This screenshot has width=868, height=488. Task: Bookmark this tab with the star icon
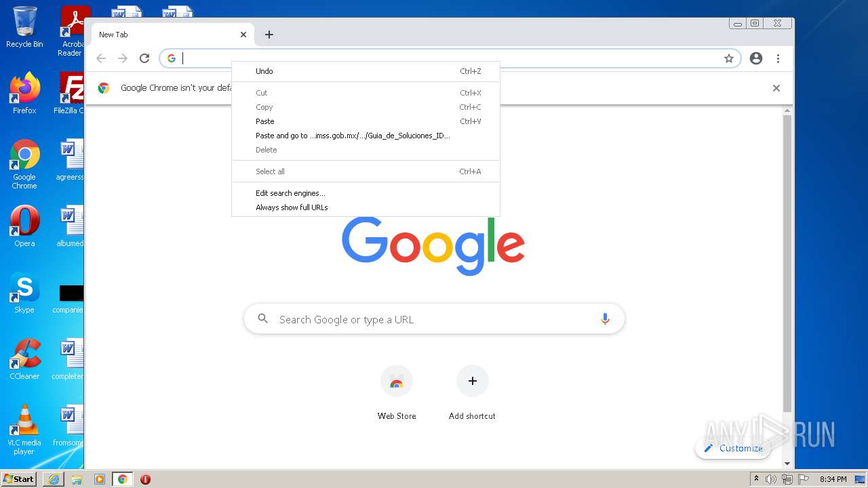point(729,58)
